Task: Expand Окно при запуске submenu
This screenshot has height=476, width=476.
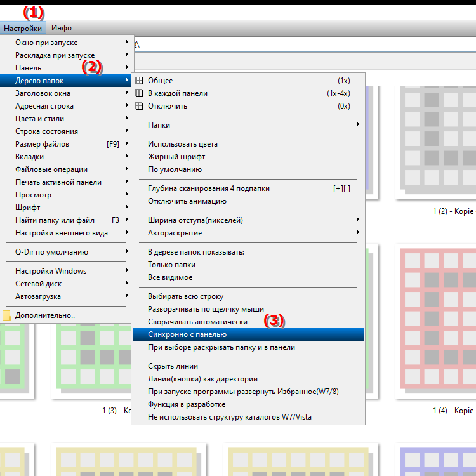Action: pos(65,43)
